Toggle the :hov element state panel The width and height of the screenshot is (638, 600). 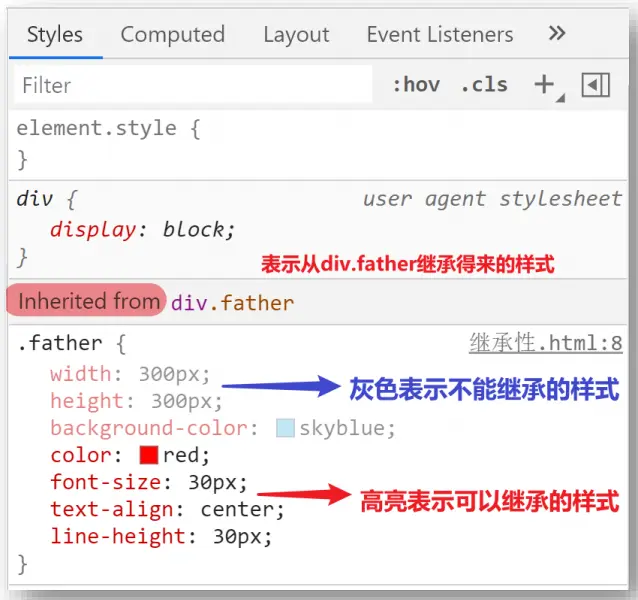click(415, 85)
